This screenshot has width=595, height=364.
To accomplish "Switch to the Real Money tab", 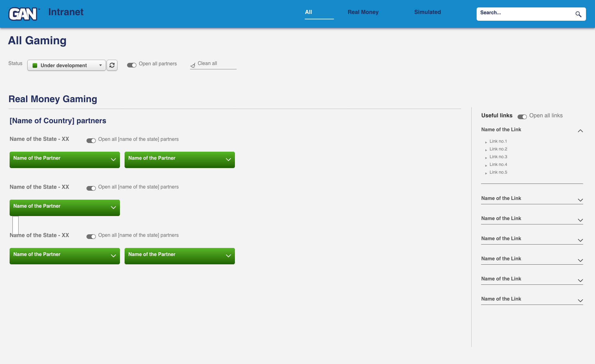I will tap(363, 12).
